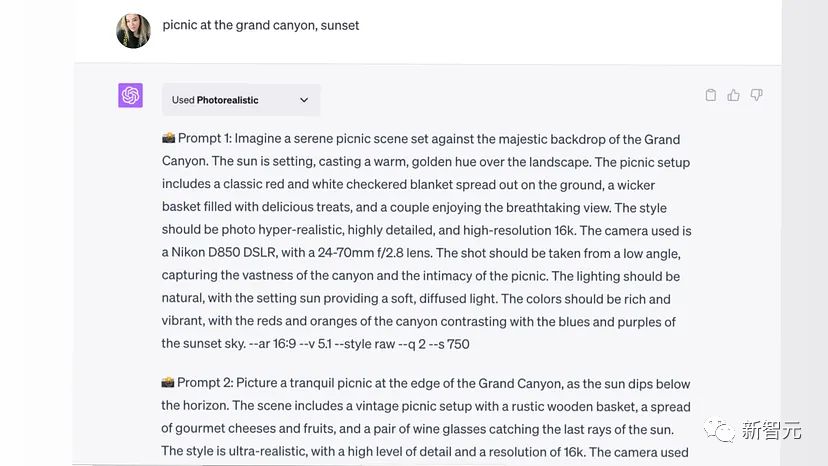This screenshot has height=466, width=828.
Task: Click the user message "picnic at the grand canyon, sunset"
Action: click(261, 25)
